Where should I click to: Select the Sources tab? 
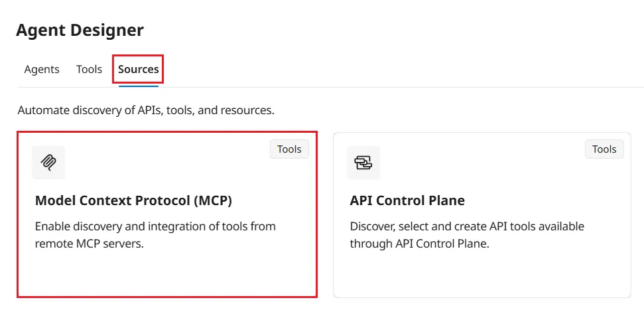[x=138, y=69]
